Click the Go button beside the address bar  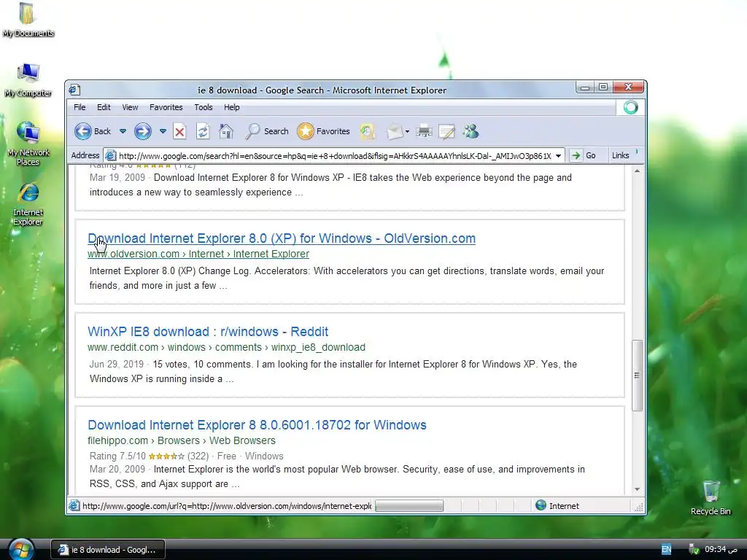click(584, 155)
